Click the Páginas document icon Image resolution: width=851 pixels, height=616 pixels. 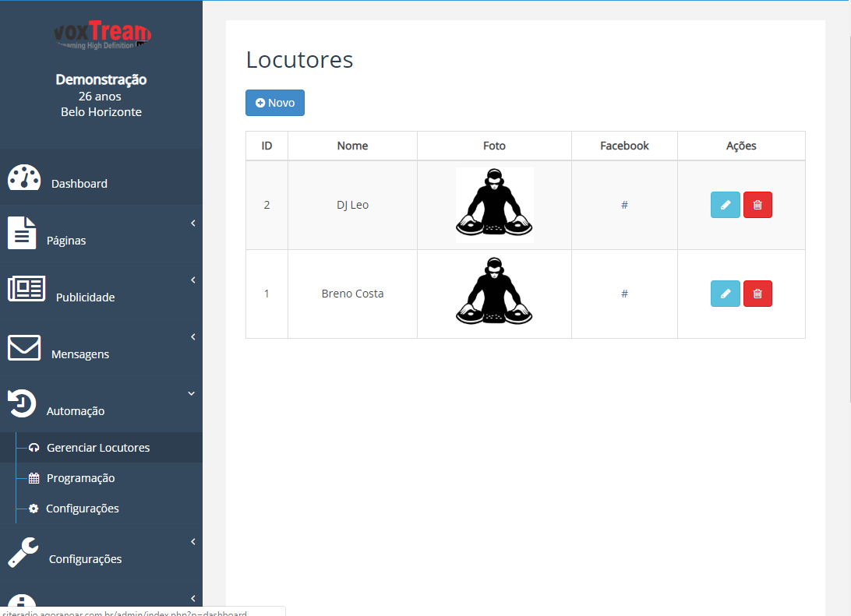point(22,233)
